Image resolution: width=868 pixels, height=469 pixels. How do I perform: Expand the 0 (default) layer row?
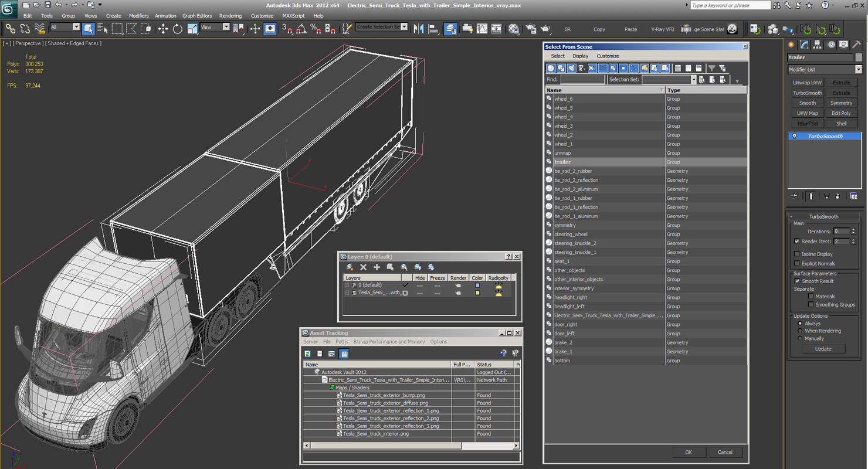pyautogui.click(x=347, y=285)
